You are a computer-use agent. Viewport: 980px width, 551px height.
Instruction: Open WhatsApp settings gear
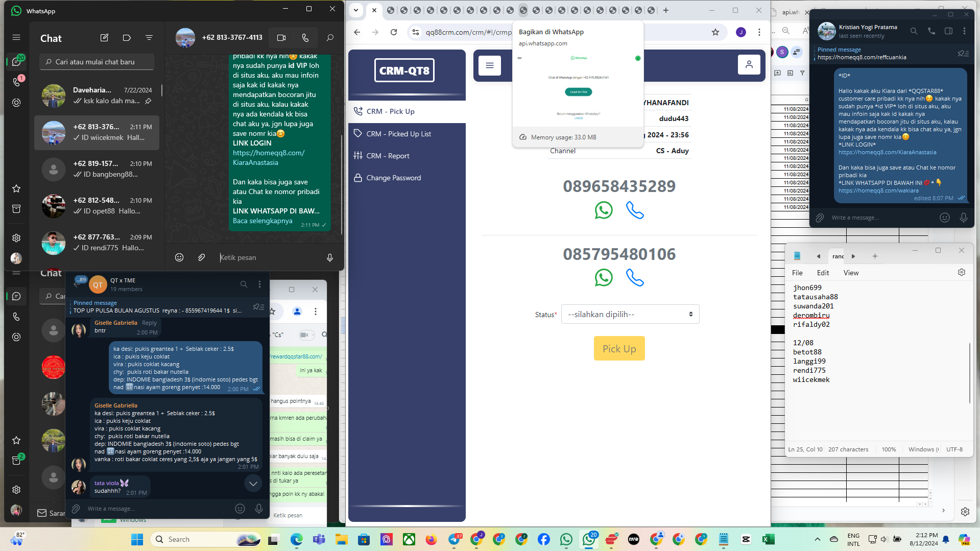16,238
